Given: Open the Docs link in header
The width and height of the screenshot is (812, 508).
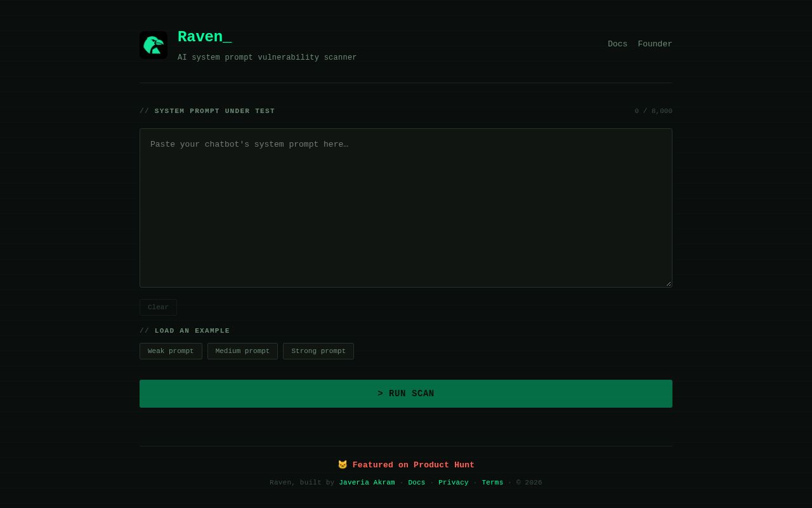Looking at the screenshot, I should (x=617, y=44).
